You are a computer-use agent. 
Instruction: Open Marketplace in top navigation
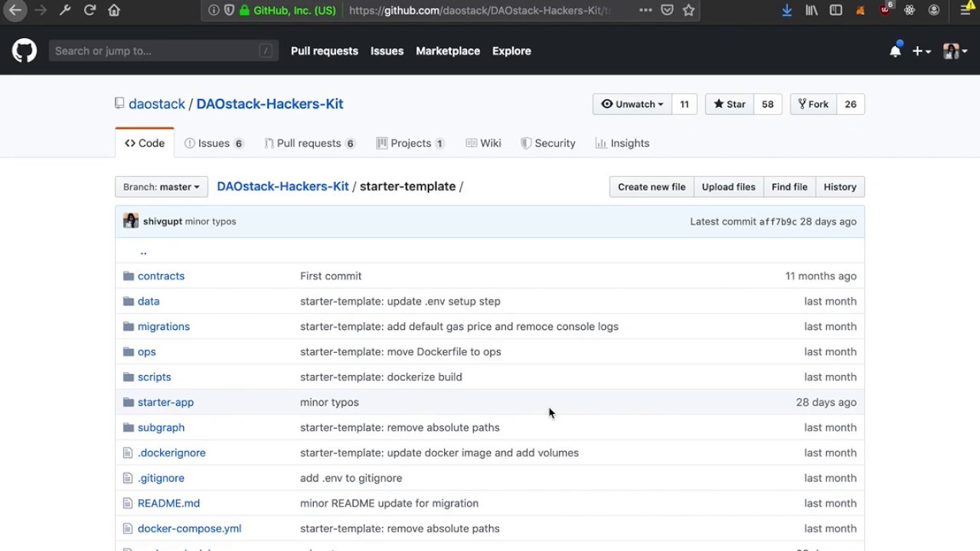(x=448, y=51)
